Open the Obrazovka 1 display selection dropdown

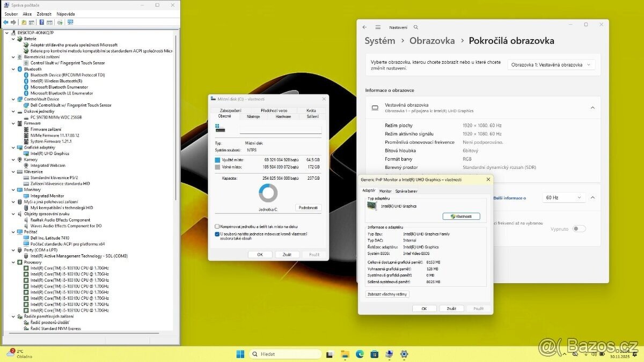coord(551,64)
